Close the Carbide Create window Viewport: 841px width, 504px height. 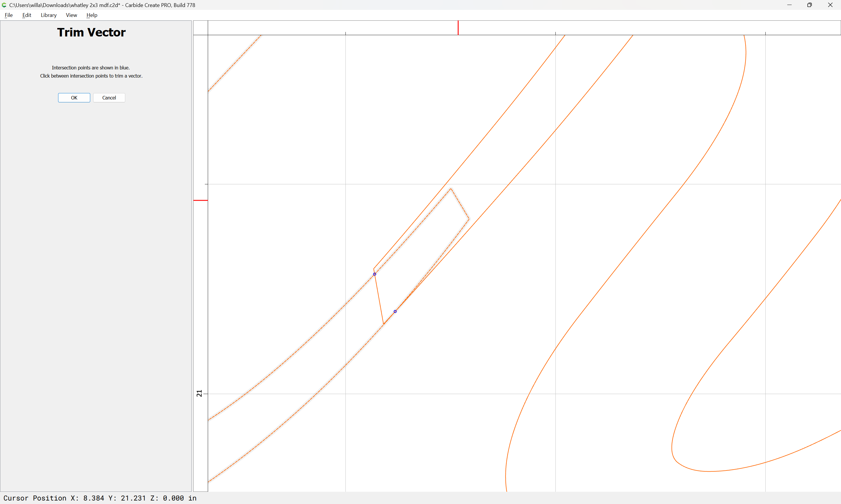tap(830, 5)
